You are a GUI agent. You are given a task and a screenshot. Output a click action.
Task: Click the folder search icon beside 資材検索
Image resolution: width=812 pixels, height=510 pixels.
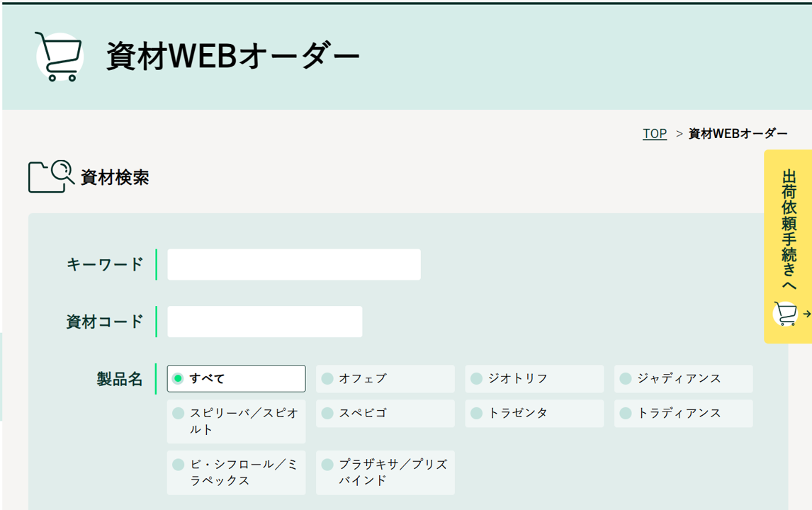51,176
